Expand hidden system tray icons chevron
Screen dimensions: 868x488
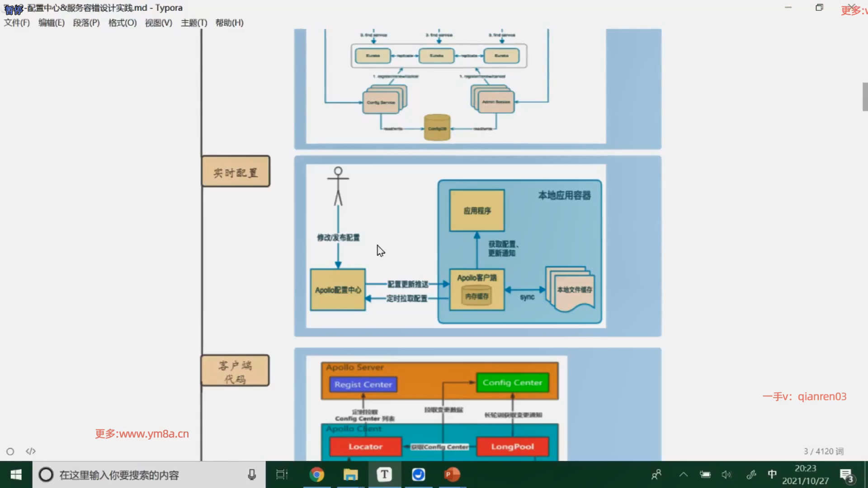[683, 474]
